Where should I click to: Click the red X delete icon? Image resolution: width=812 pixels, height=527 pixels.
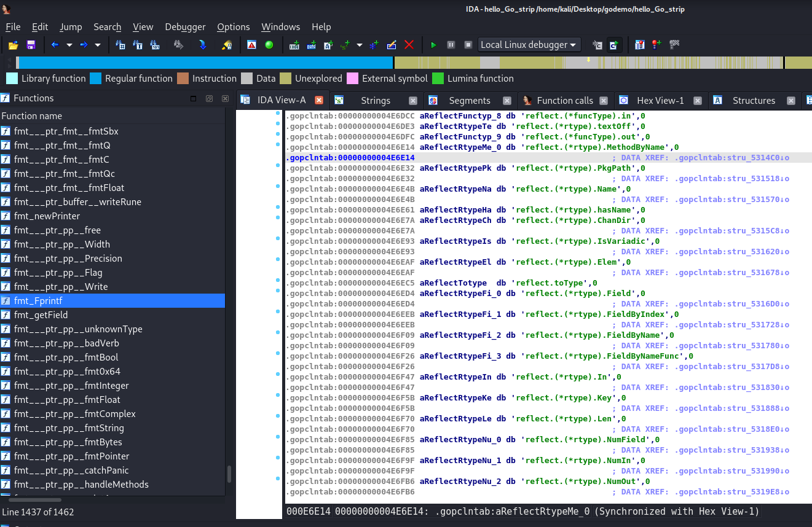tap(409, 45)
